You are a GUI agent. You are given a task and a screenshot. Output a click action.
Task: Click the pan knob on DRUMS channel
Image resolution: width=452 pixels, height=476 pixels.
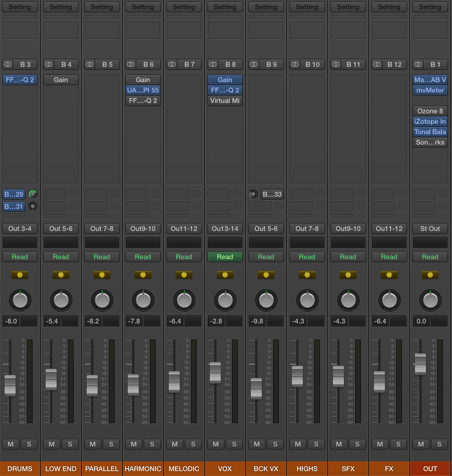[20, 300]
